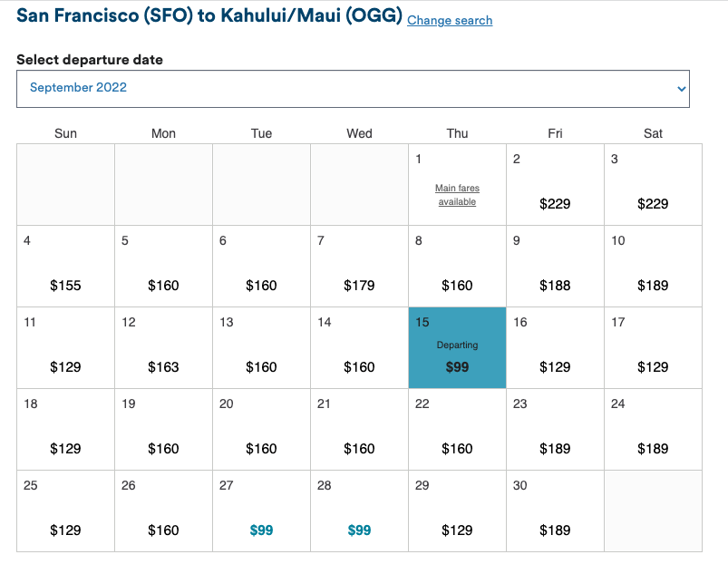Pick September 28 with $99 fare
Viewport: 728px width, 574px height.
(x=359, y=511)
